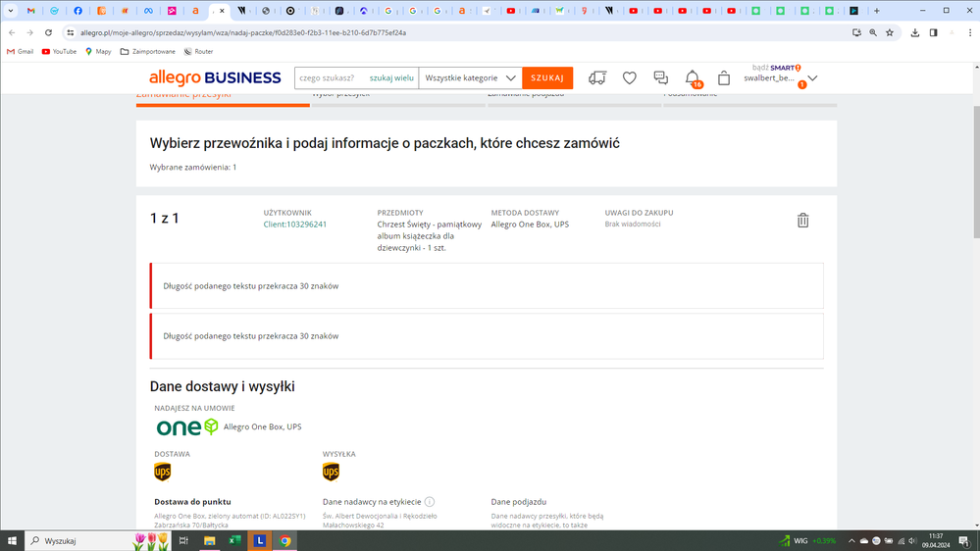Show hidden system tray icons
This screenshot has height=551, width=980.
[851, 541]
